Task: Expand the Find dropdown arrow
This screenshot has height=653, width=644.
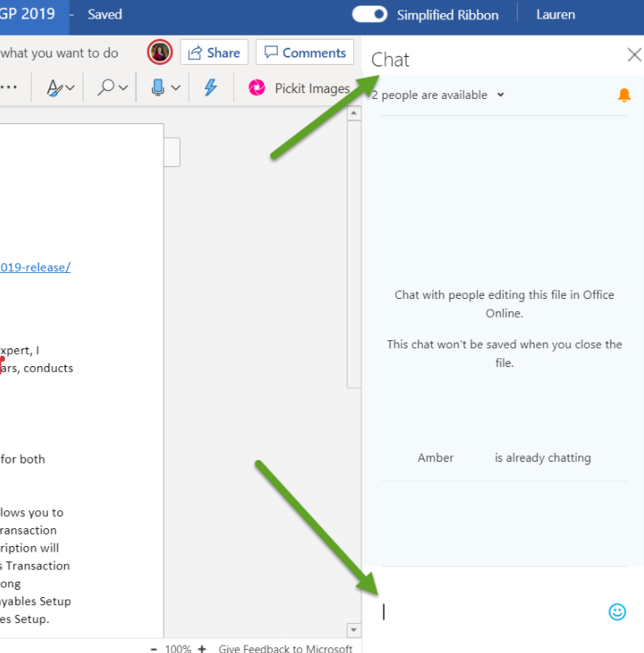Action: pos(123,87)
